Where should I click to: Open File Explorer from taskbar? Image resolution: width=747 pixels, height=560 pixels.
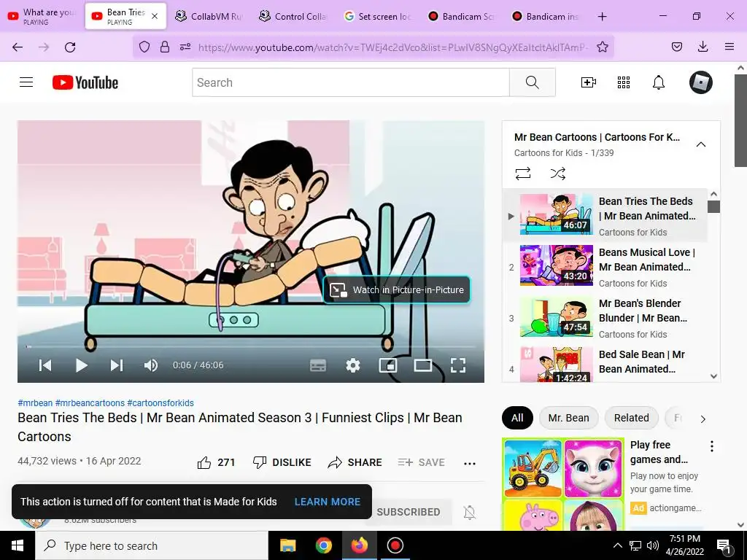point(287,545)
